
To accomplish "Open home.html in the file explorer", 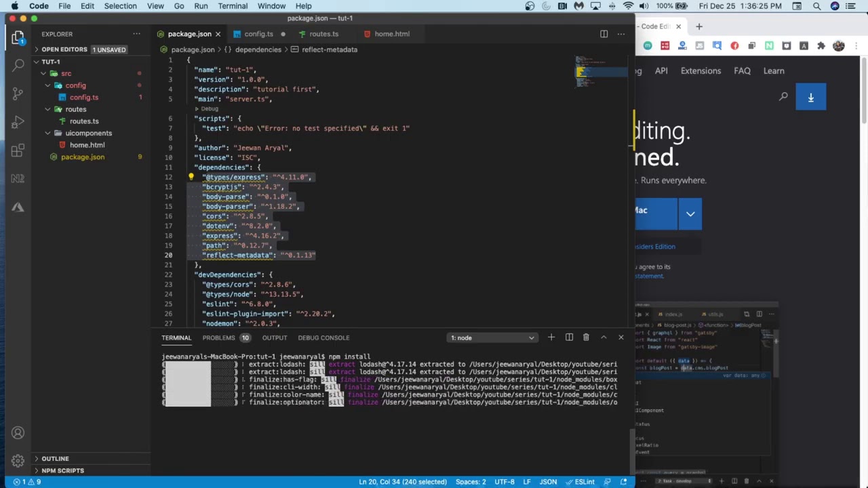I will [x=87, y=145].
